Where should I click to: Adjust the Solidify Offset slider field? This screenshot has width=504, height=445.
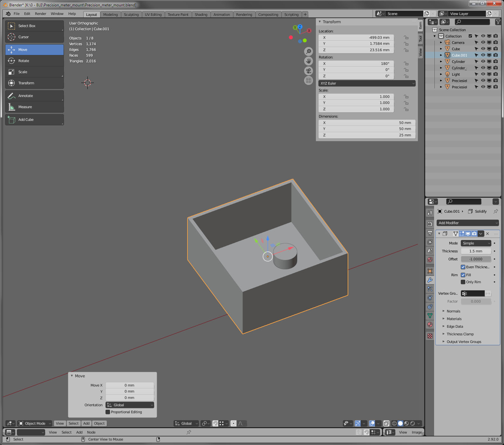[x=476, y=259]
